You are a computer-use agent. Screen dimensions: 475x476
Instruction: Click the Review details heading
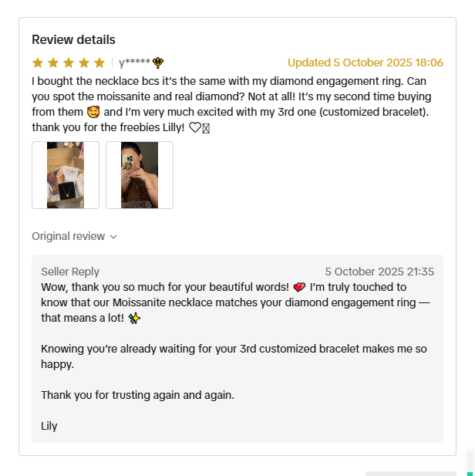pyautogui.click(x=73, y=40)
